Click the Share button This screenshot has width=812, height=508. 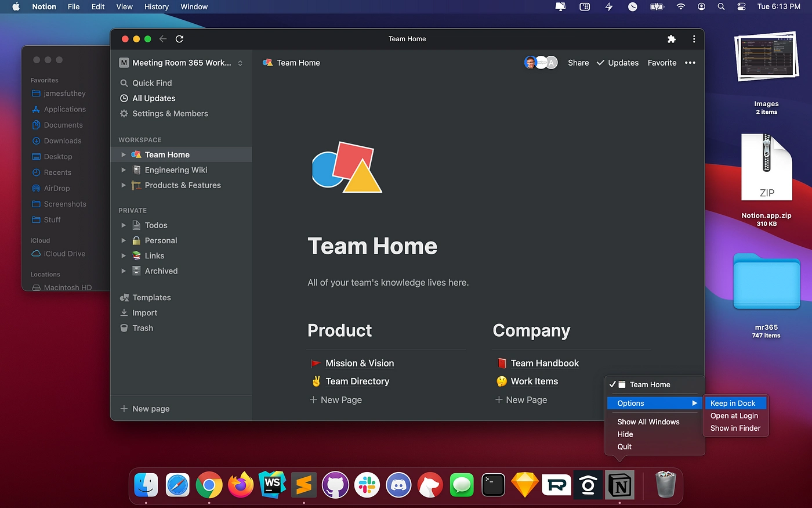[x=578, y=63]
